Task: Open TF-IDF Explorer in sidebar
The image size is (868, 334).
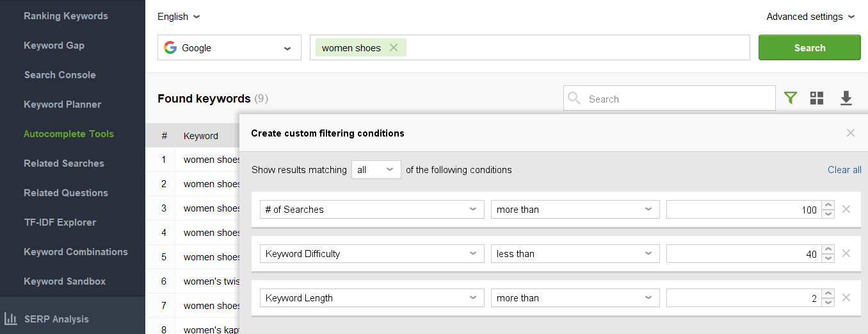Action: pos(60,222)
